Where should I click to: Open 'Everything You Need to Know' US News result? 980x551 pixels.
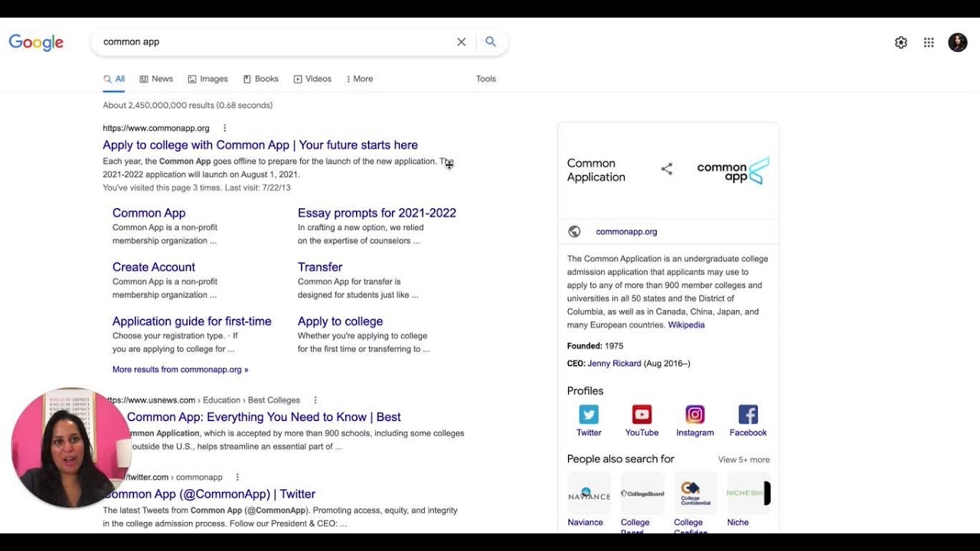click(x=264, y=417)
